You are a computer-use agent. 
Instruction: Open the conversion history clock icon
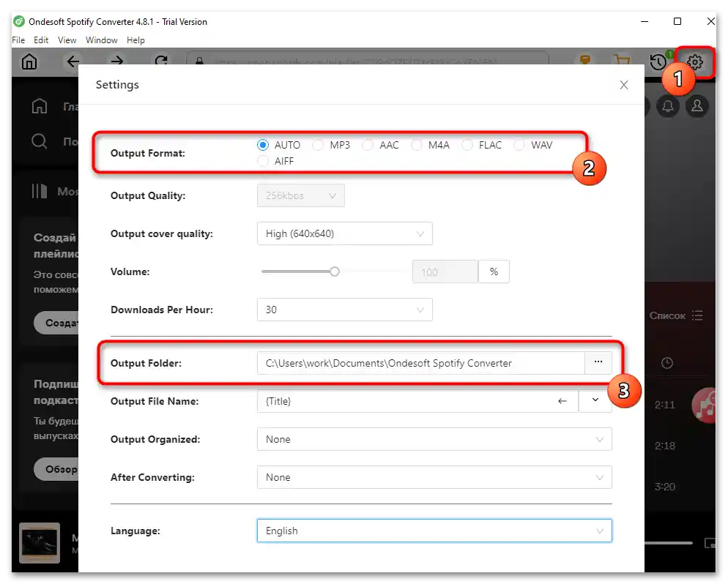[x=658, y=61]
